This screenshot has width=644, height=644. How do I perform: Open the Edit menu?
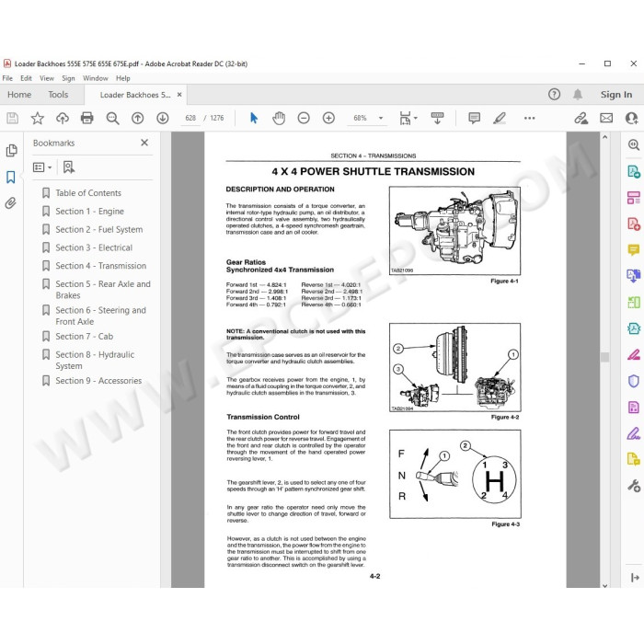[x=26, y=78]
